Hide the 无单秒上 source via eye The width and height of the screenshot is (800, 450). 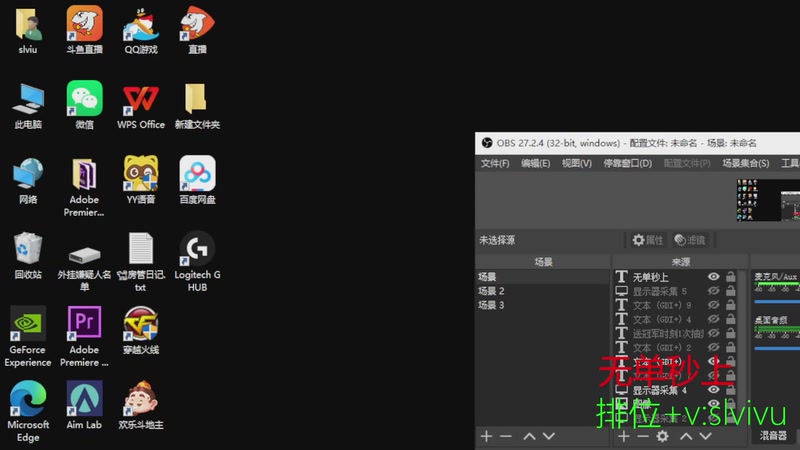click(x=713, y=277)
